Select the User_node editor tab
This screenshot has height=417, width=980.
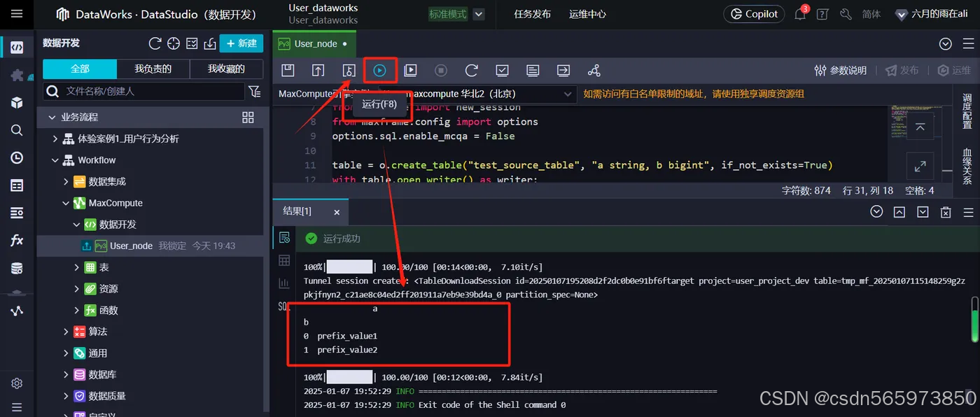click(314, 43)
